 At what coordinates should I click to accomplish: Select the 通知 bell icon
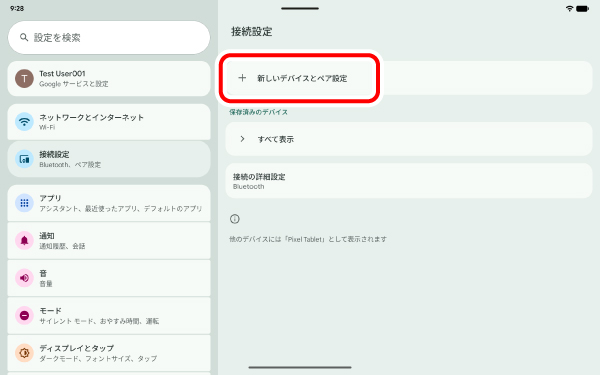click(x=24, y=240)
